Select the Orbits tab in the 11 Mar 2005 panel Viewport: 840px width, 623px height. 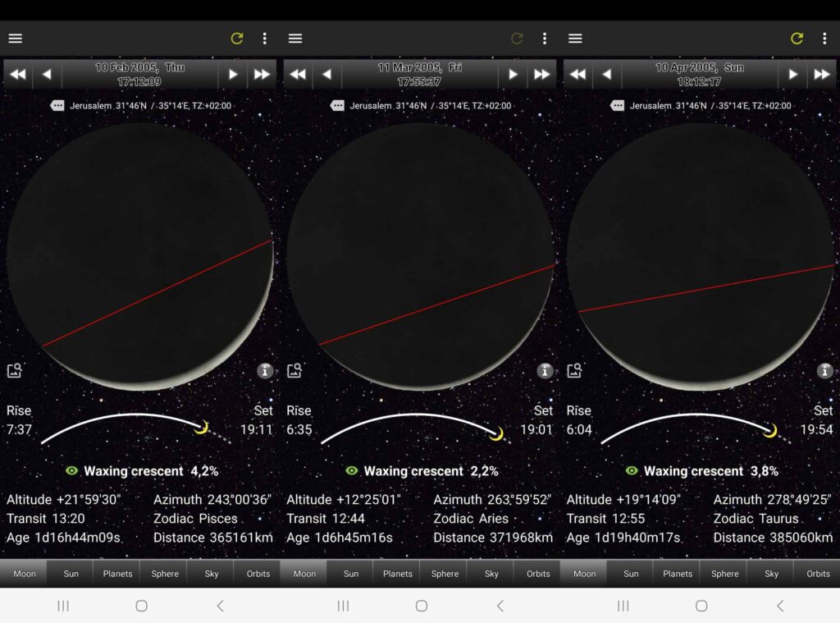(x=538, y=574)
